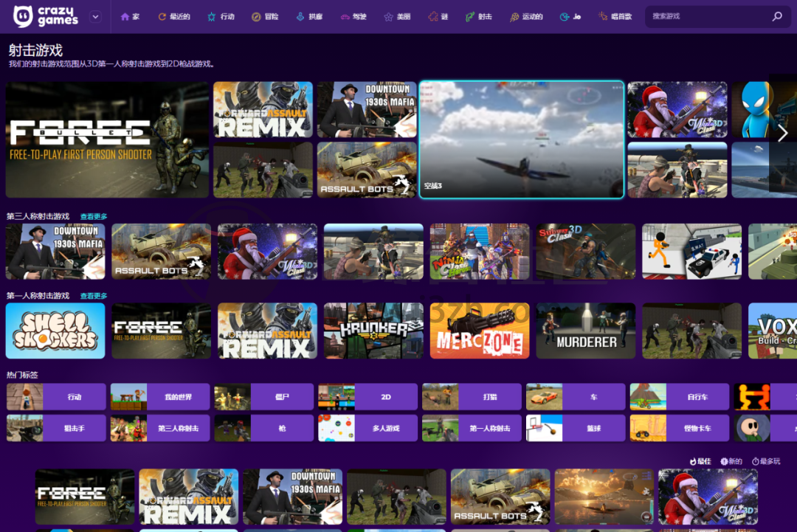Open stickman police car game in third-person row
The height and width of the screenshot is (532, 797).
691,252
